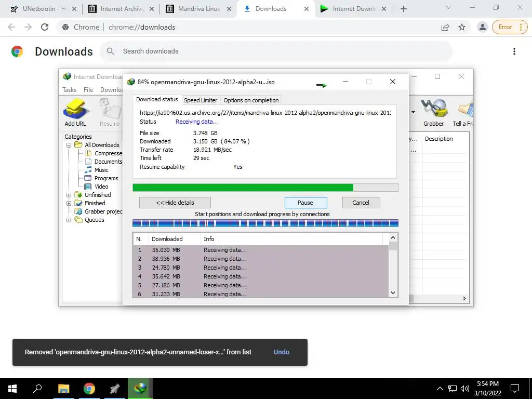The width and height of the screenshot is (532, 399).
Task: Cancel the current download
Action: click(361, 203)
